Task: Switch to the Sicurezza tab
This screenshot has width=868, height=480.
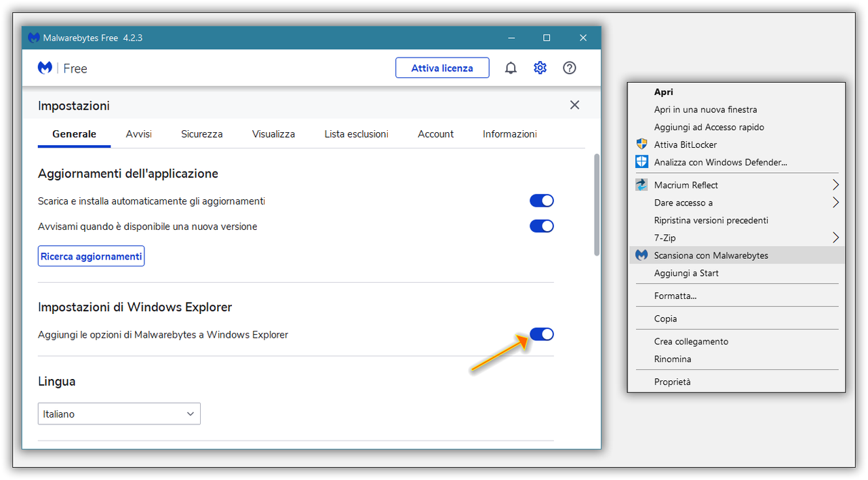Action: [202, 134]
